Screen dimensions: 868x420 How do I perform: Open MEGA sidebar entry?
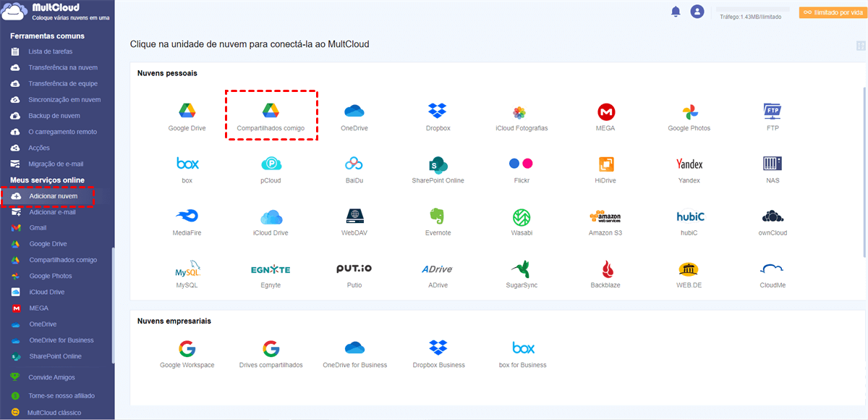(39, 308)
